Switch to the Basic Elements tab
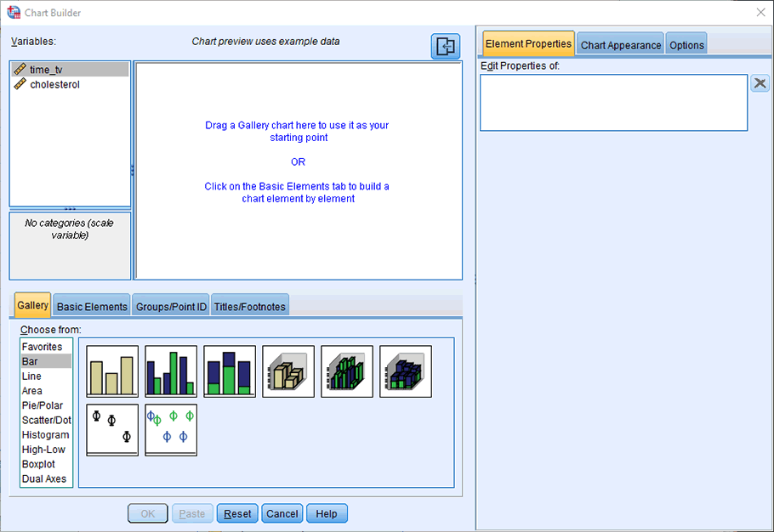This screenshot has height=532, width=774. 91,305
